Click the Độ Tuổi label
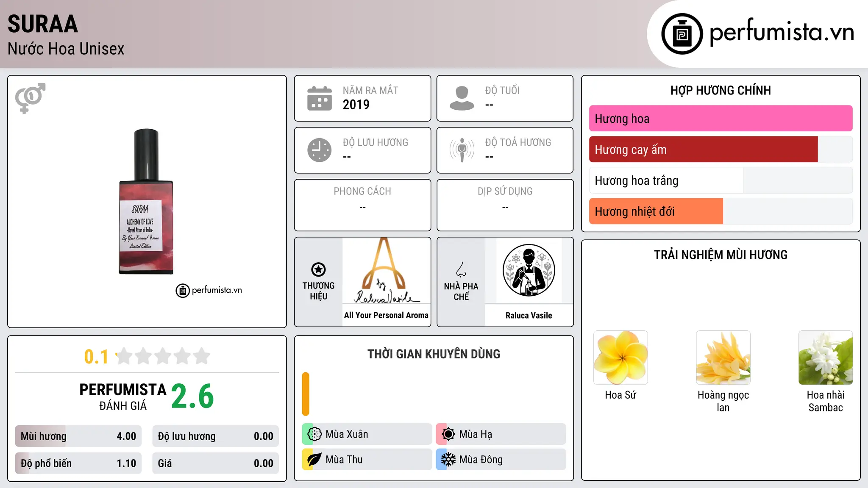The image size is (868, 488). point(502,90)
